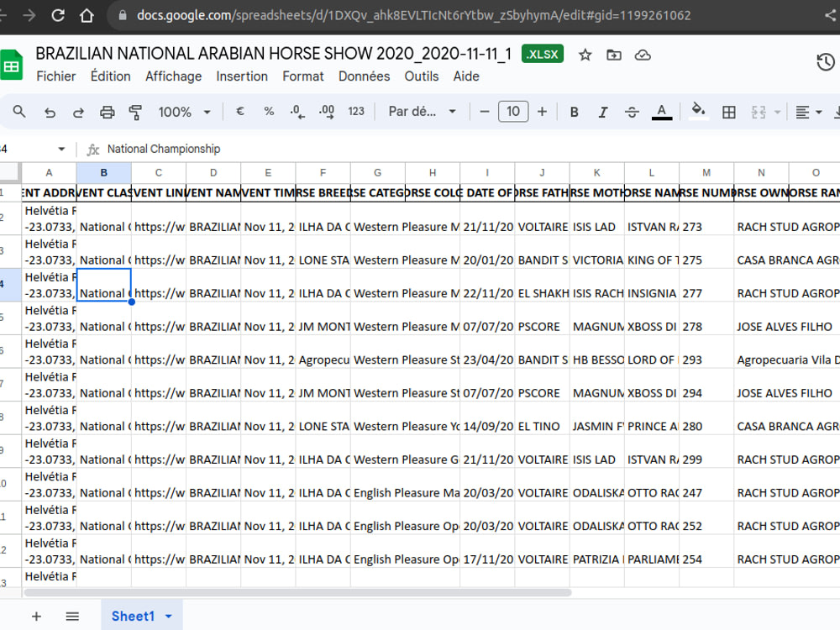Undo the last action
This screenshot has height=630, width=840.
pos(50,112)
